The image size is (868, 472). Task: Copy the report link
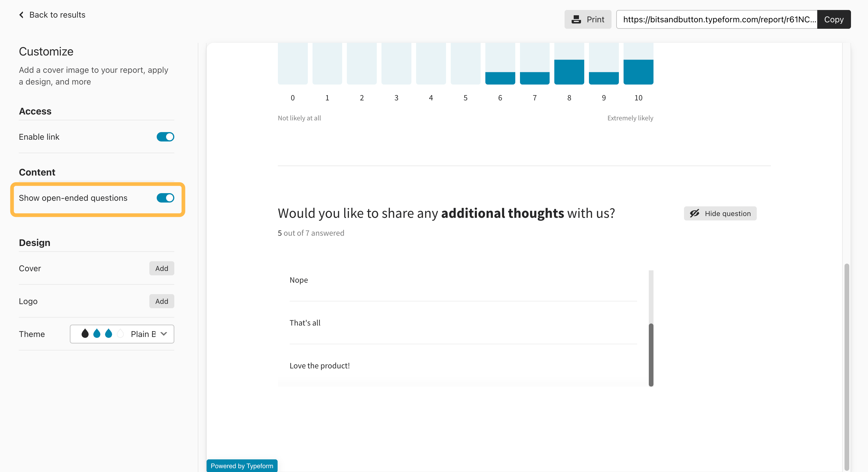click(x=834, y=20)
